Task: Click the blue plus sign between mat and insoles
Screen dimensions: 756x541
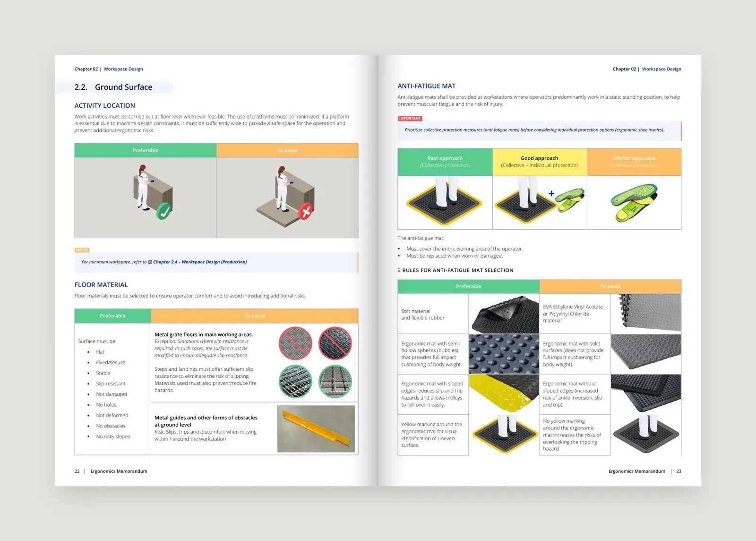Action: (x=551, y=193)
